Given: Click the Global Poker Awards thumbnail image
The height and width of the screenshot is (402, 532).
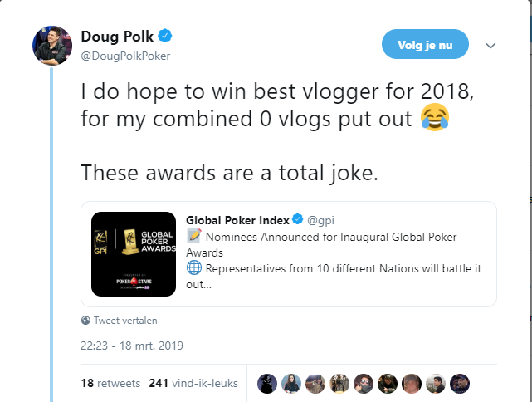Looking at the screenshot, I should pos(134,254).
